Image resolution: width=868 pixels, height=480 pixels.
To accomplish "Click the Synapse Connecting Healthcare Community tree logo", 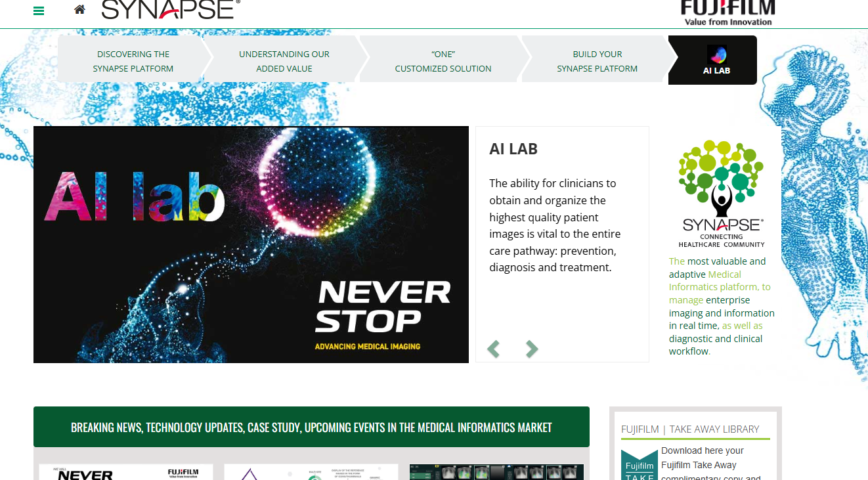I will pos(722,194).
